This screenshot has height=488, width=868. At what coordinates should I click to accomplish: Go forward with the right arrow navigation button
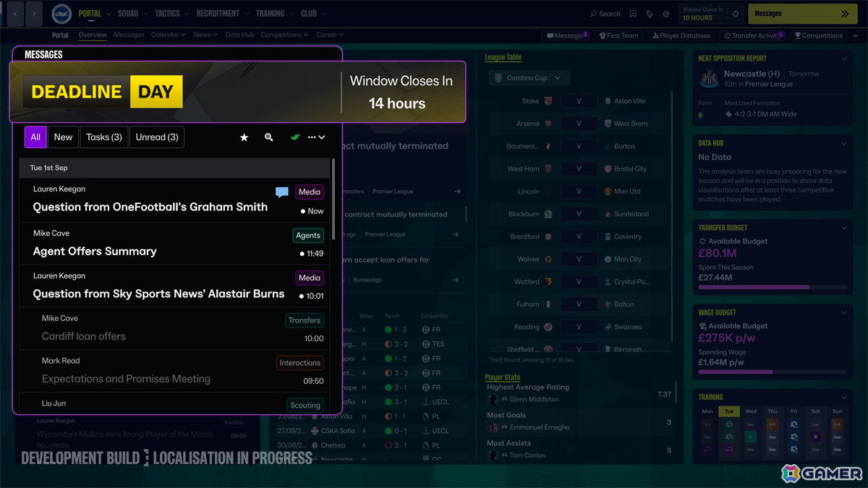coord(35,14)
